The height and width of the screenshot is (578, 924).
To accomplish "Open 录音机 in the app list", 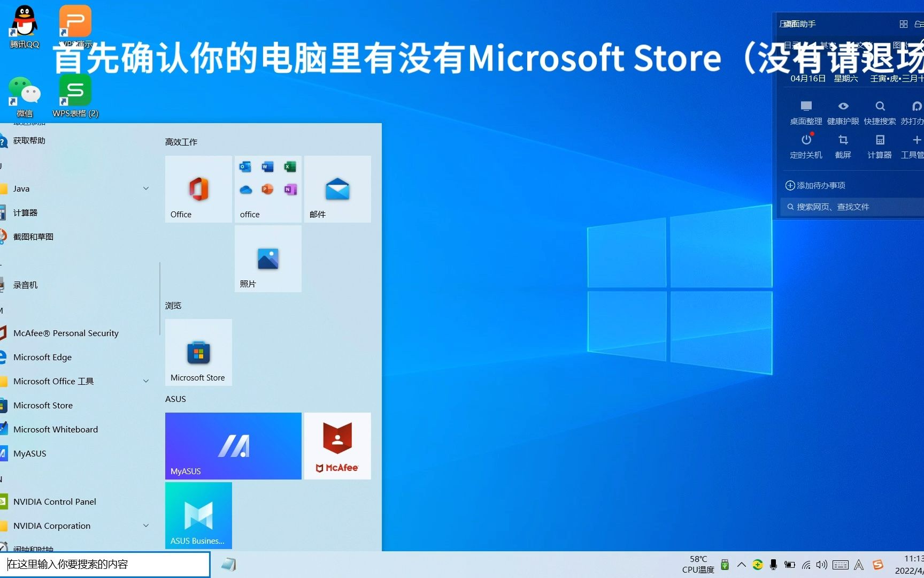I will [x=78, y=285].
